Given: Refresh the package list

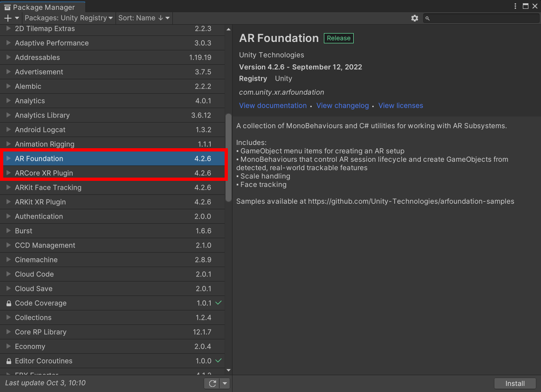Looking at the screenshot, I should pos(212,383).
